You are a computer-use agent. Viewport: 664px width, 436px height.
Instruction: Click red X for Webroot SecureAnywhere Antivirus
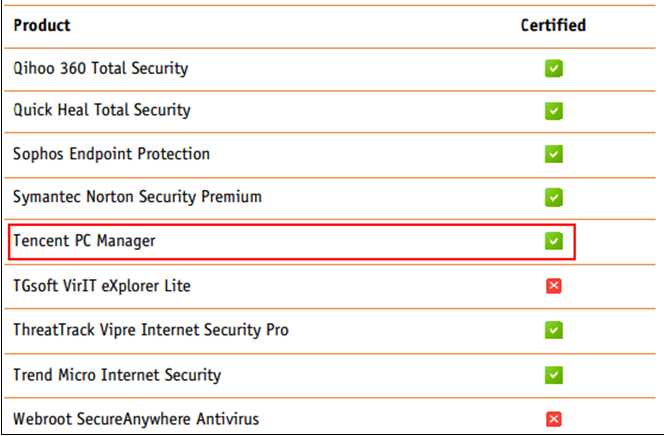pos(553,419)
